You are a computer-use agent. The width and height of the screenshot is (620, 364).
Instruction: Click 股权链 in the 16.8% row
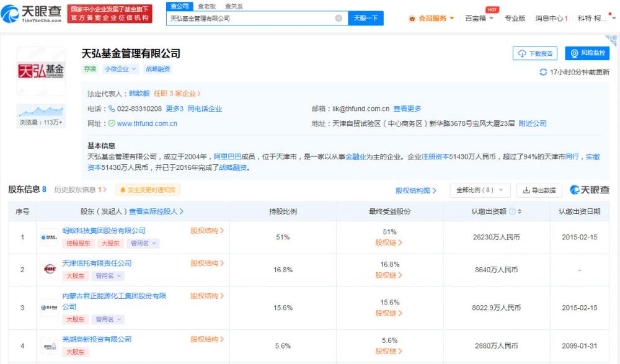click(x=389, y=275)
